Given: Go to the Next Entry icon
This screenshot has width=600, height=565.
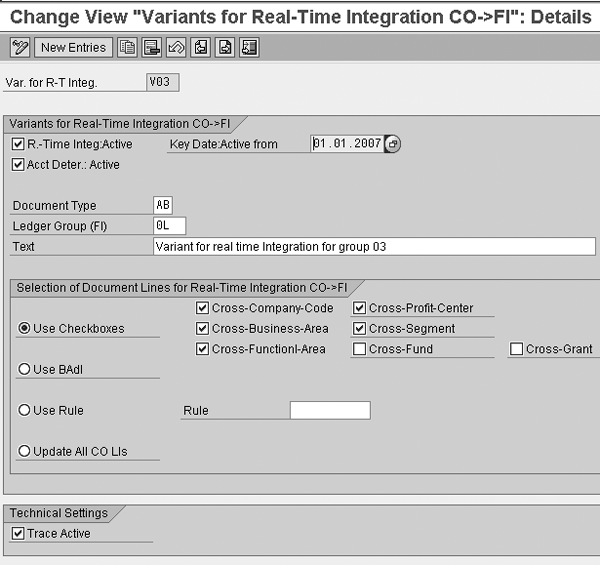Looking at the screenshot, I should (225, 47).
